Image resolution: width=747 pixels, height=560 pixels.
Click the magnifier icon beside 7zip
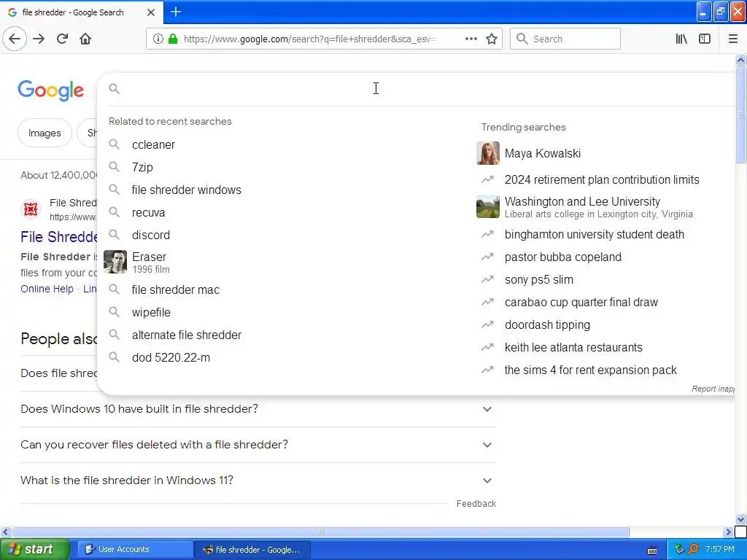tap(114, 167)
